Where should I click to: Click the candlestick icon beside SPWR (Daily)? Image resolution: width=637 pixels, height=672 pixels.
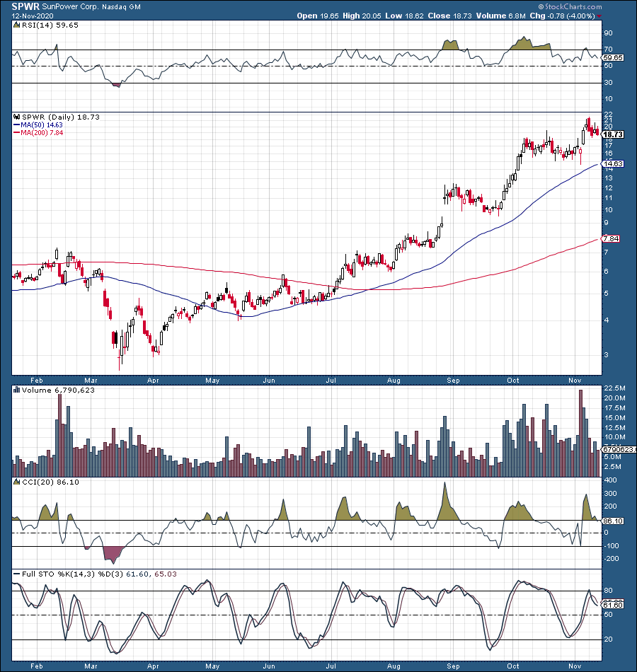coord(17,117)
